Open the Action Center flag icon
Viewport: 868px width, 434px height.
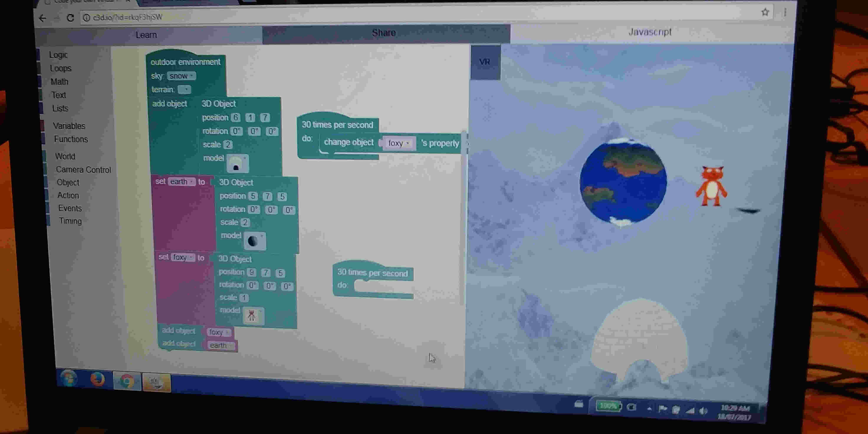pos(663,409)
